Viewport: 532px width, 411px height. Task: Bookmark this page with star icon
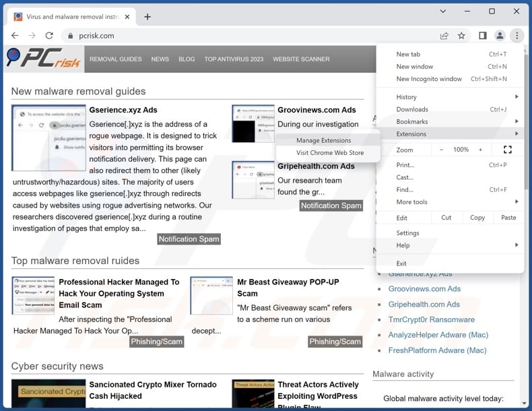tap(462, 36)
